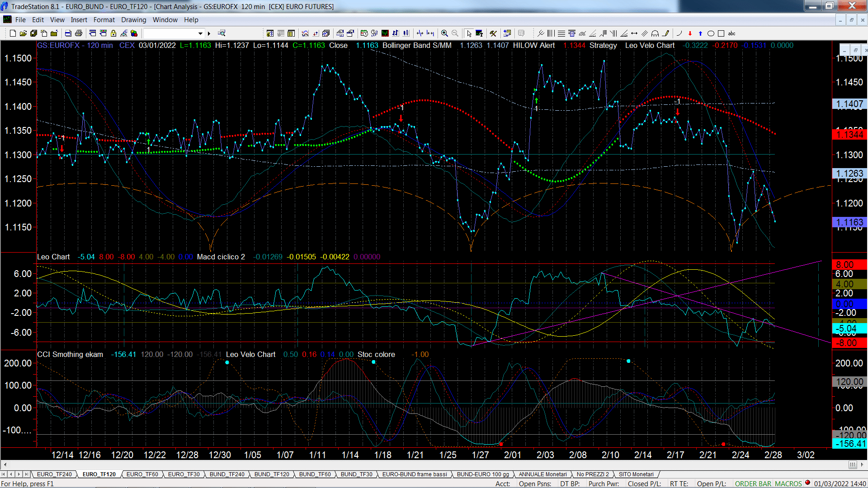Switch to EURO_TF240 workspace tab
This screenshot has width=868, height=488.
(54, 474)
